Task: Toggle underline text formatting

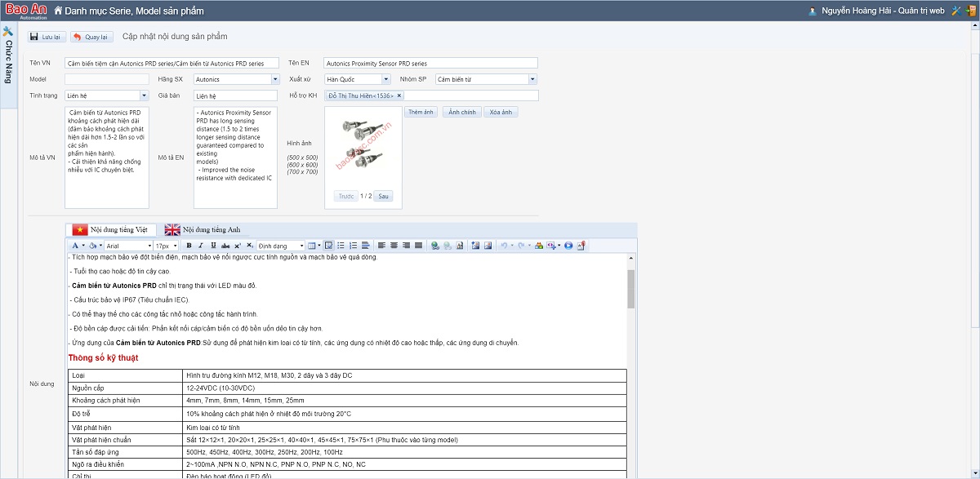Action: click(x=213, y=246)
